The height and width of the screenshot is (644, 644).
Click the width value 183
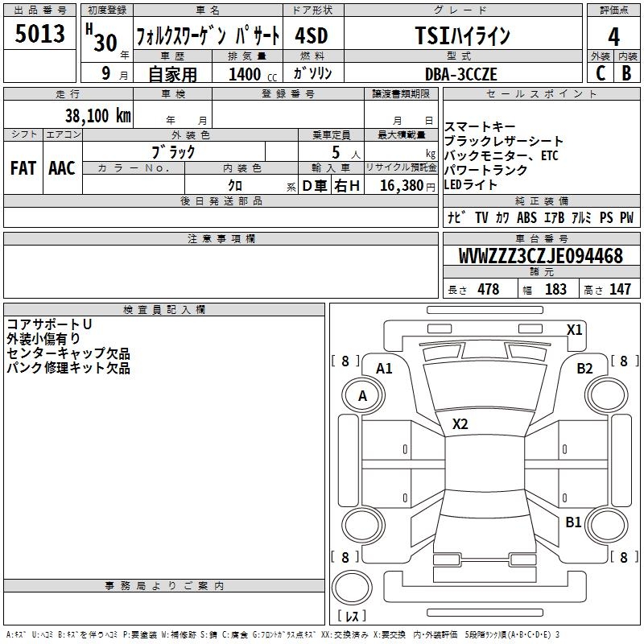[555, 289]
